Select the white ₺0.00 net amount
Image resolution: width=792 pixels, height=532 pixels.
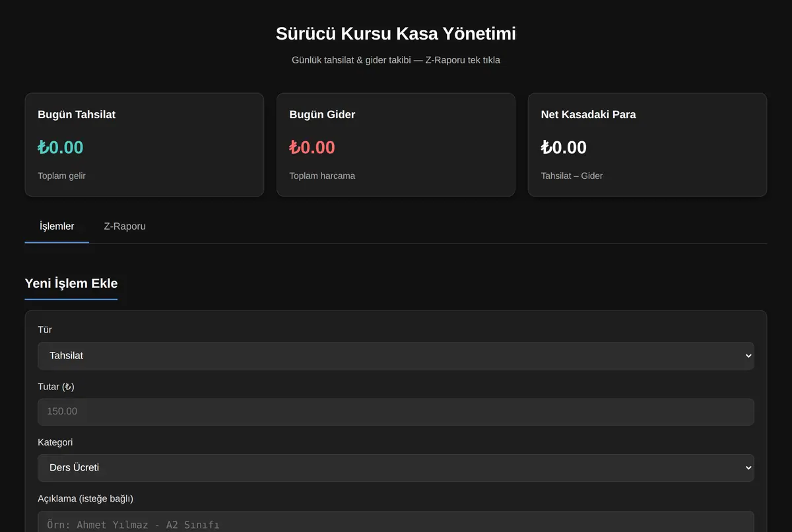(x=564, y=147)
